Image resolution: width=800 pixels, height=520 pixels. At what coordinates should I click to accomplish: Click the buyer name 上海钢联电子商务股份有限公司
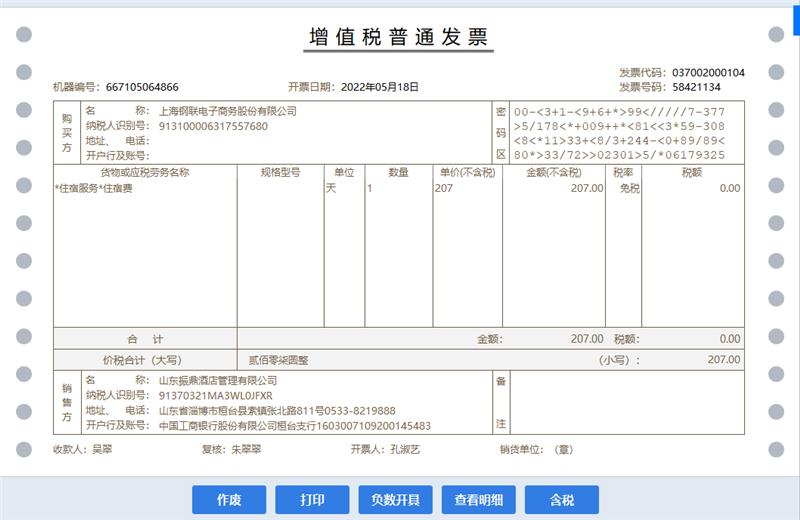point(228,111)
